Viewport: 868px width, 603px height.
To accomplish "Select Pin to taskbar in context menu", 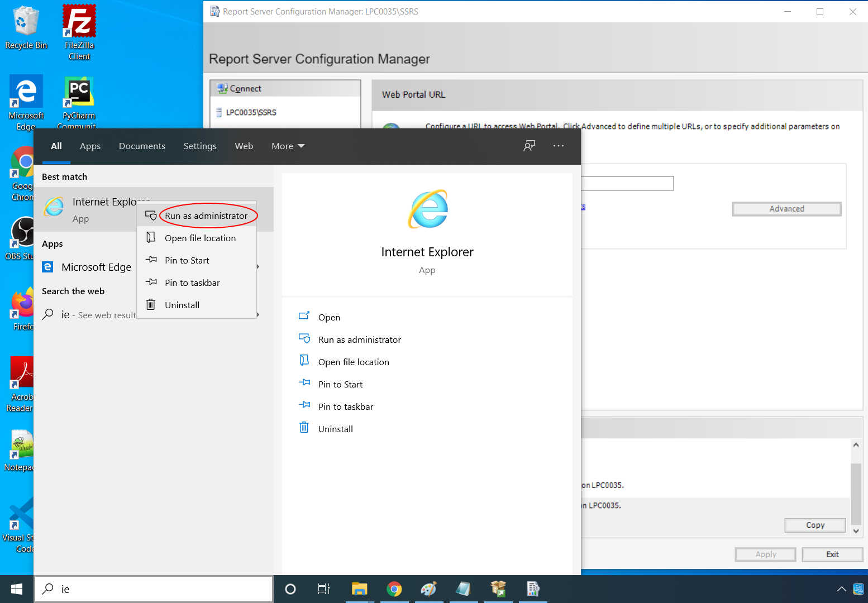I will coord(192,283).
